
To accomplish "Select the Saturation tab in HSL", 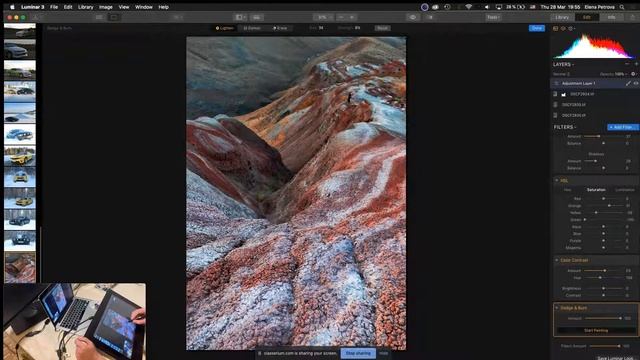I will click(596, 190).
